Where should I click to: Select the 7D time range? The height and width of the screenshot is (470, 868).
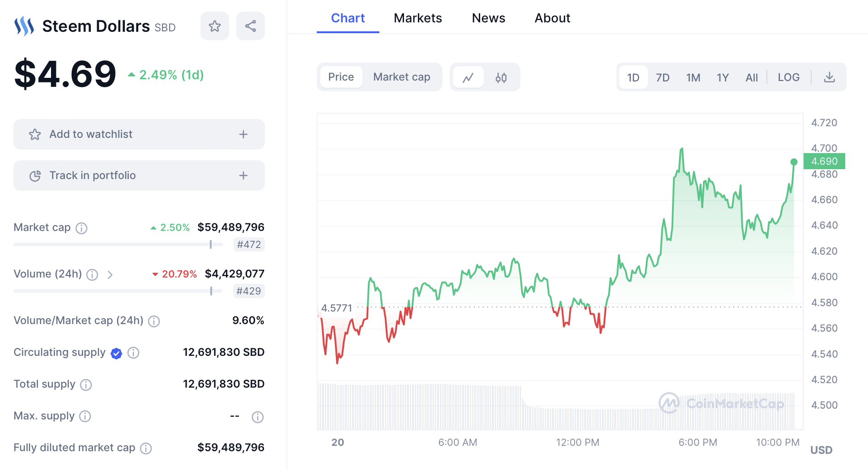click(663, 77)
